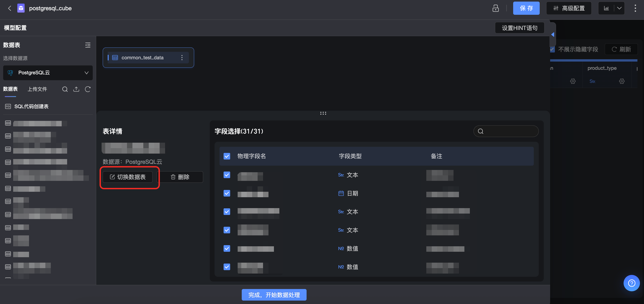
Task: Toggle the select-all 物理字段名 header checkbox
Action: pyautogui.click(x=227, y=156)
